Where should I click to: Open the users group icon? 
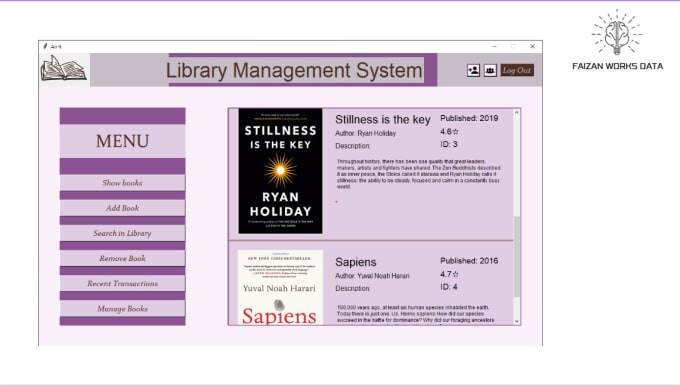tap(490, 70)
